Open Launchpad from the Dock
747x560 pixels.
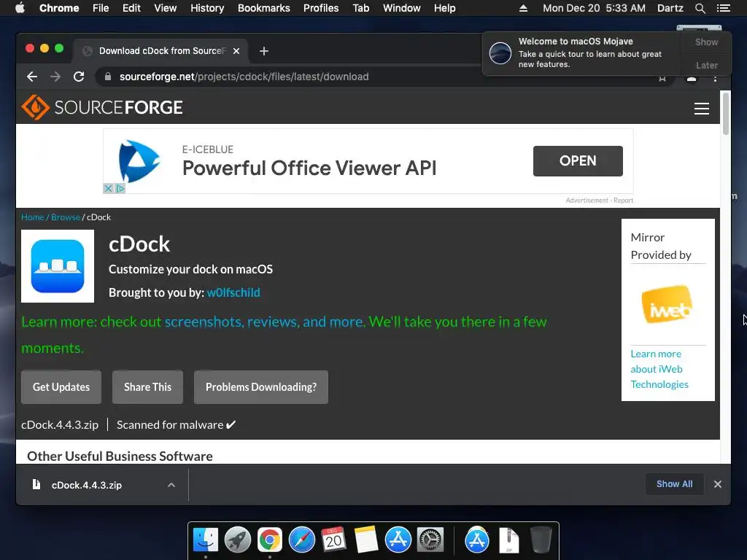point(238,540)
